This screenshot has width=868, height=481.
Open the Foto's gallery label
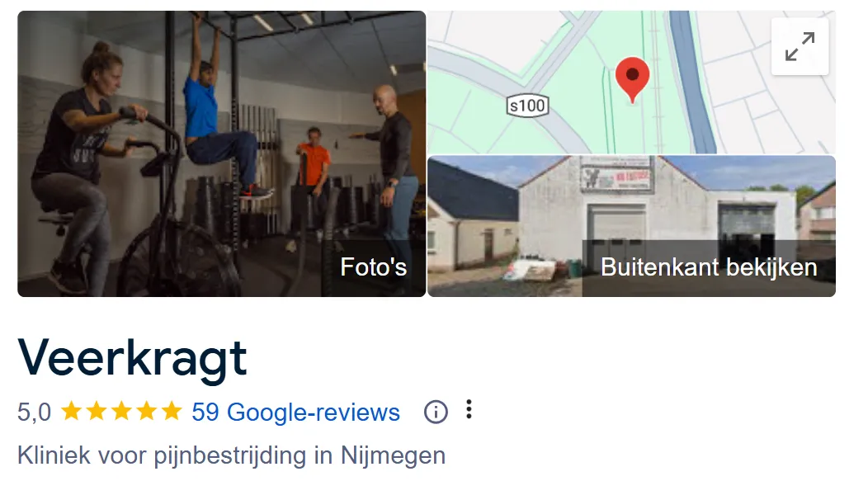coord(374,267)
